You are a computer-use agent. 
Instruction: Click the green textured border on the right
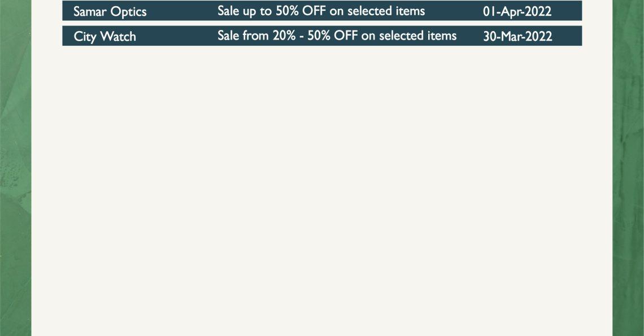tap(628, 168)
